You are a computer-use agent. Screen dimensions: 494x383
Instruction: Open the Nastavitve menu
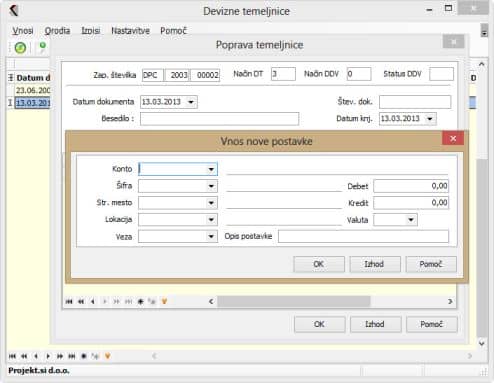point(130,31)
